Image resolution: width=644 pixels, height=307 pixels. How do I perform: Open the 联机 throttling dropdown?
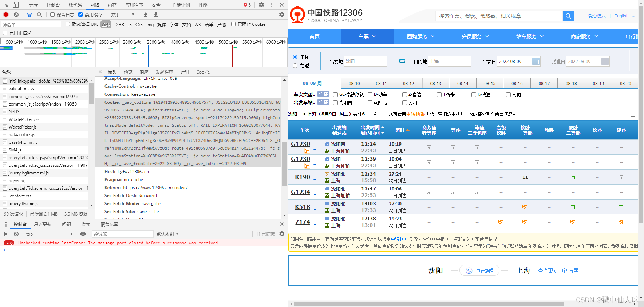click(122, 15)
